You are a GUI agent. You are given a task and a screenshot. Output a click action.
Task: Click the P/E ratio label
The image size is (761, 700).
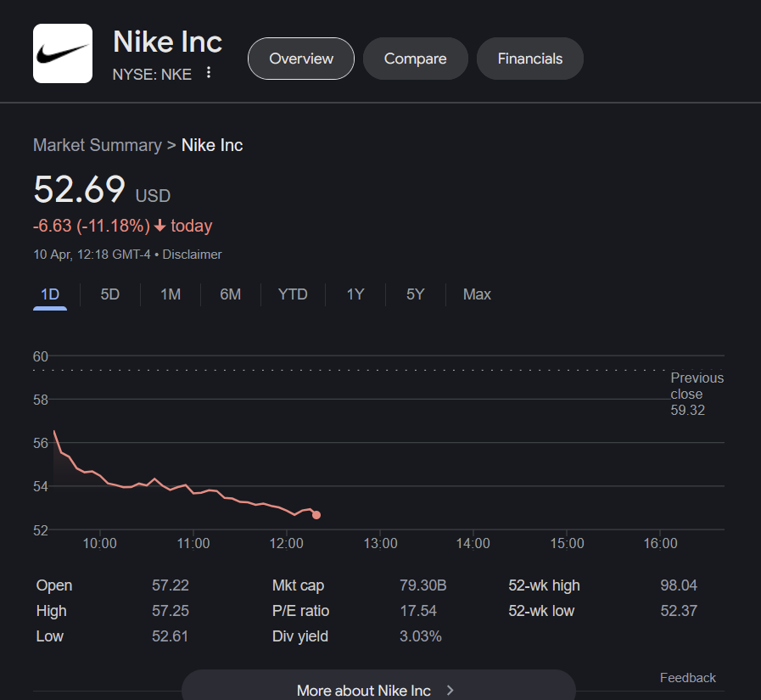click(x=300, y=611)
